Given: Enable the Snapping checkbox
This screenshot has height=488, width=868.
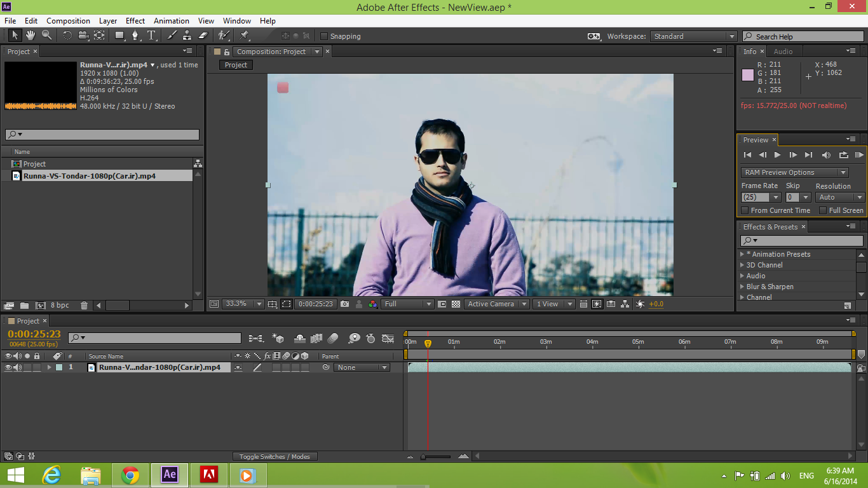Looking at the screenshot, I should point(324,36).
